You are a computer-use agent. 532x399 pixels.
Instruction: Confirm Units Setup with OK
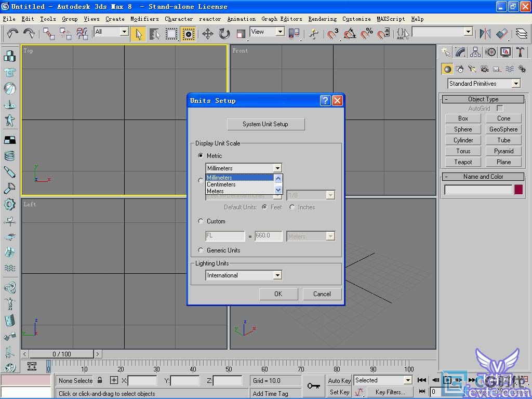[x=278, y=294]
